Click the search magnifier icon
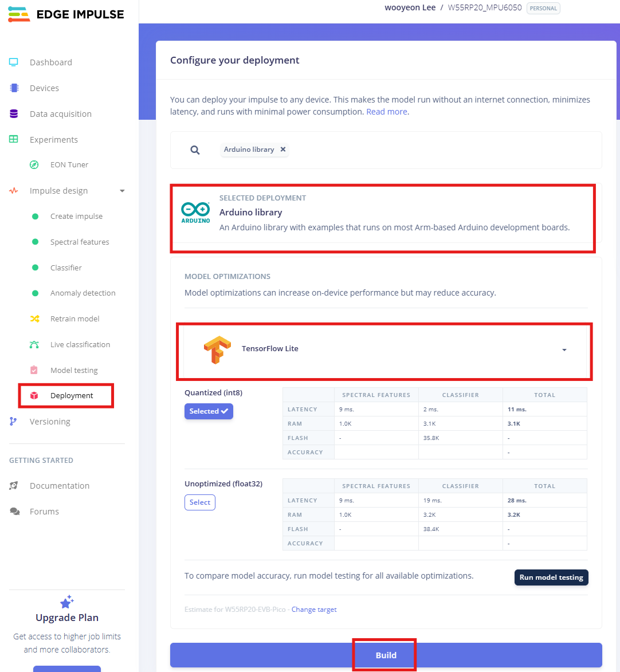The width and height of the screenshot is (620, 672). [x=195, y=150]
